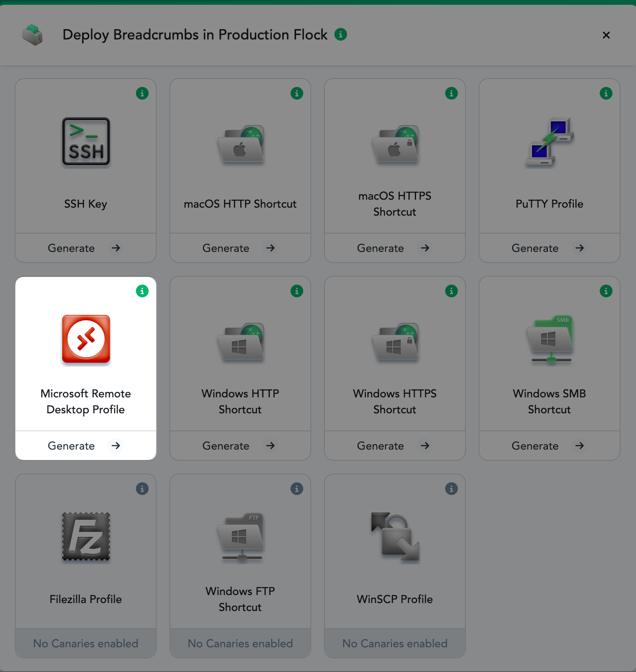The height and width of the screenshot is (672, 636).
Task: Click the Windows HTTP Shortcut folder icon
Action: (x=240, y=341)
